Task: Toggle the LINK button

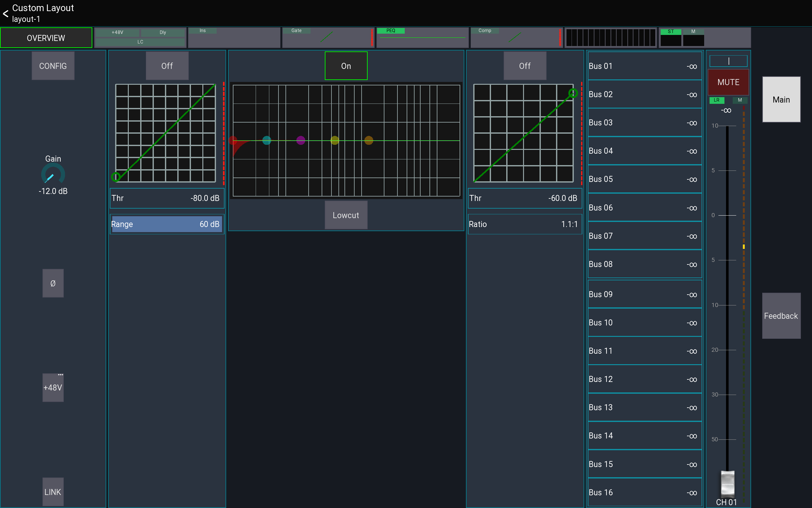Action: 53,492
